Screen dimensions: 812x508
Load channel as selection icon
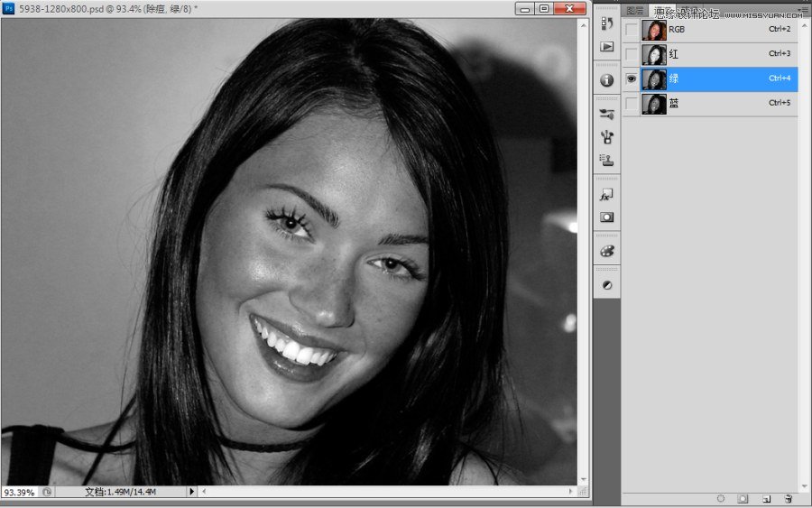coord(720,498)
